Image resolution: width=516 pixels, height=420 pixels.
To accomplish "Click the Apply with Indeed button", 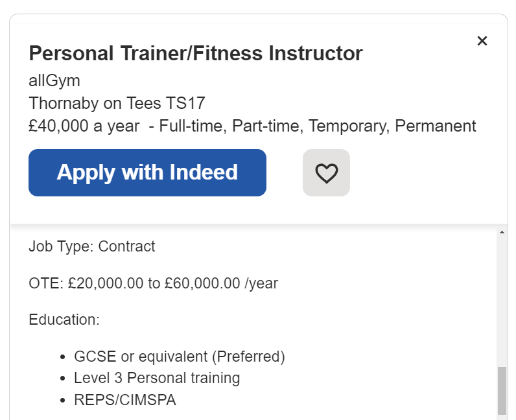I will coord(147,172).
